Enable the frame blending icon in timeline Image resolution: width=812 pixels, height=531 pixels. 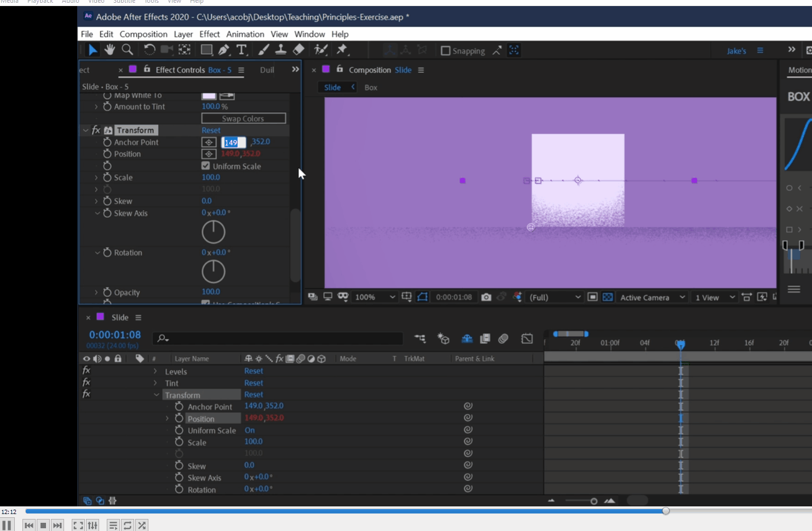click(x=485, y=339)
